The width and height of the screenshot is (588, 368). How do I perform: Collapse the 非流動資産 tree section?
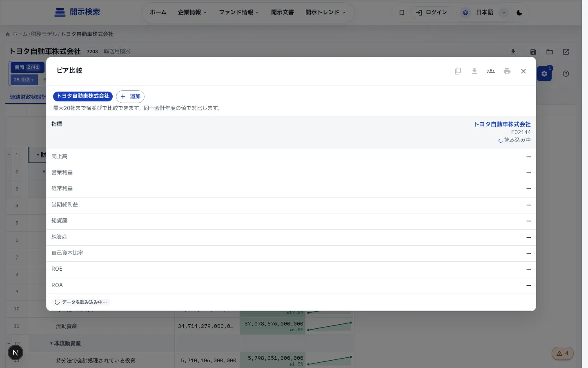pyautogui.click(x=51, y=343)
